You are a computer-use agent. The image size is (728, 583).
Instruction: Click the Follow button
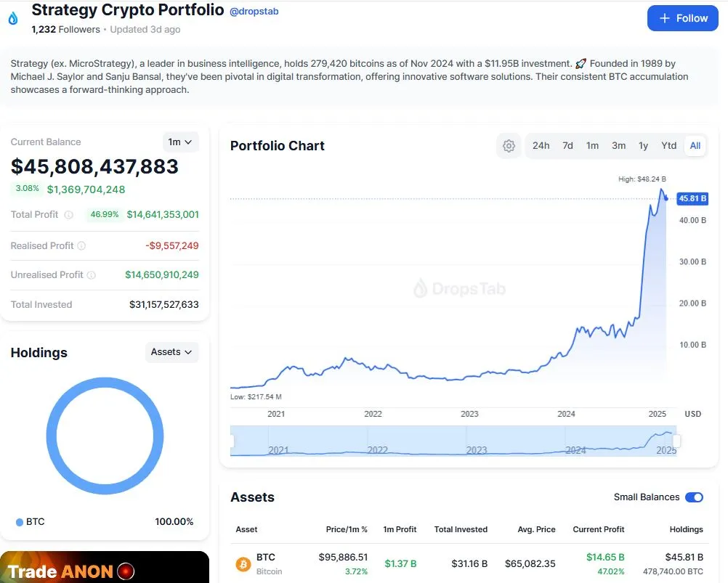point(682,18)
